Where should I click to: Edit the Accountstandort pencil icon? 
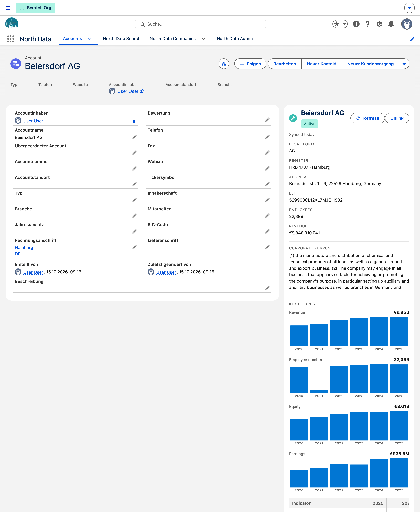click(x=135, y=184)
